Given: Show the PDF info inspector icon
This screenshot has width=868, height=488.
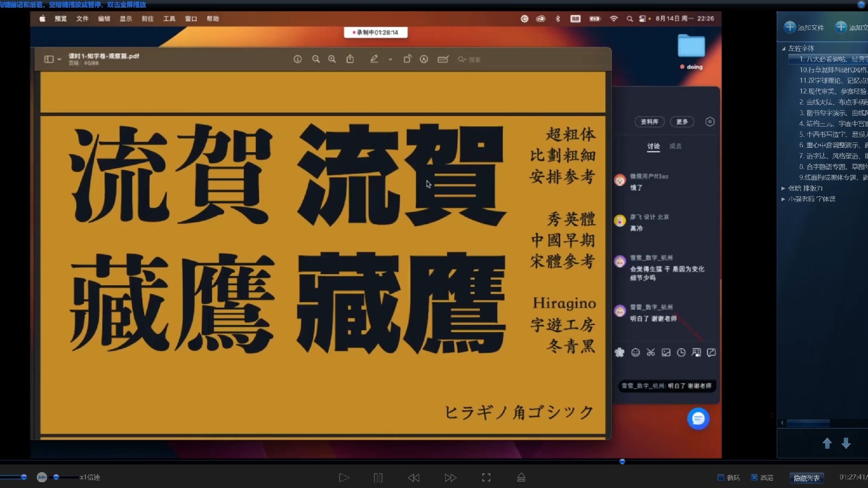Looking at the screenshot, I should [x=297, y=59].
